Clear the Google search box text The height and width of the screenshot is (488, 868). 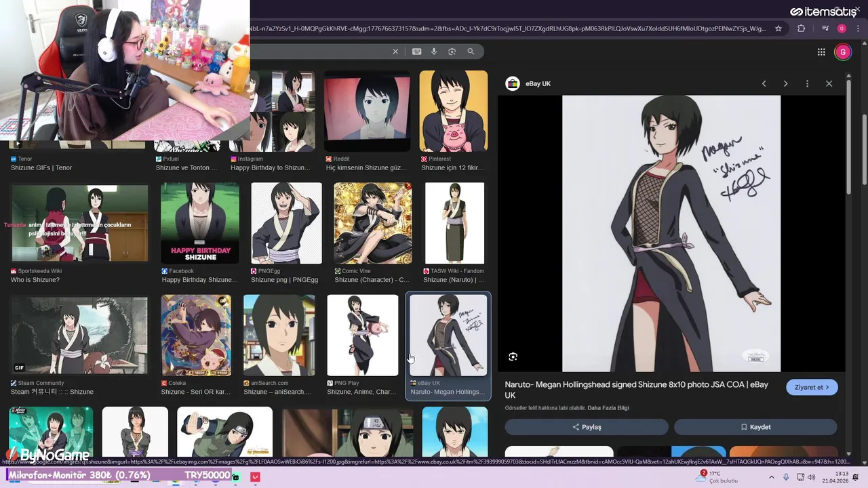(x=395, y=52)
